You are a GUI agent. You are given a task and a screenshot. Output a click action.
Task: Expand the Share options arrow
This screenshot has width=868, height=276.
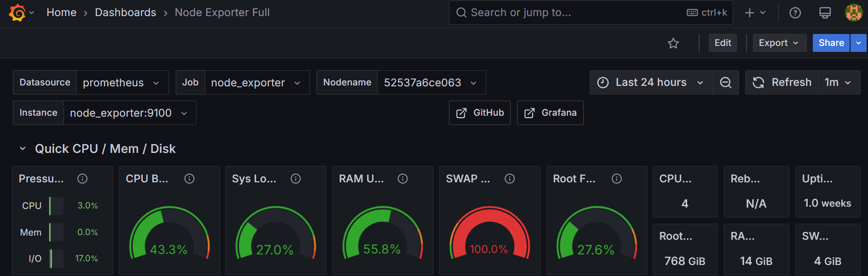click(x=858, y=43)
